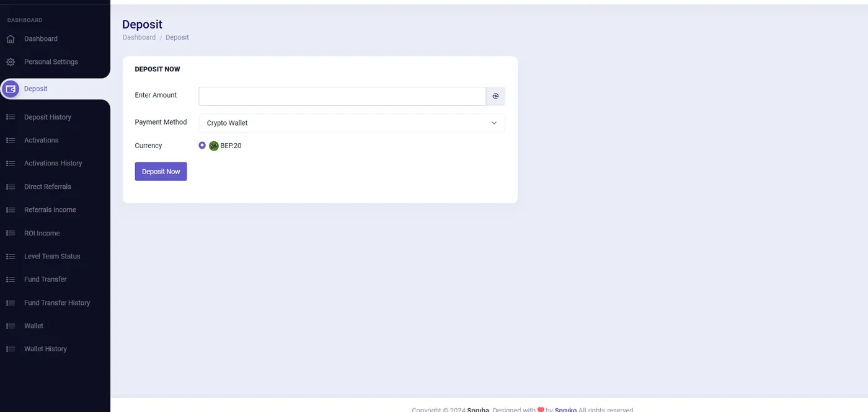Go to Fund Transfer History in the sidebar
868x412 pixels.
coord(57,303)
